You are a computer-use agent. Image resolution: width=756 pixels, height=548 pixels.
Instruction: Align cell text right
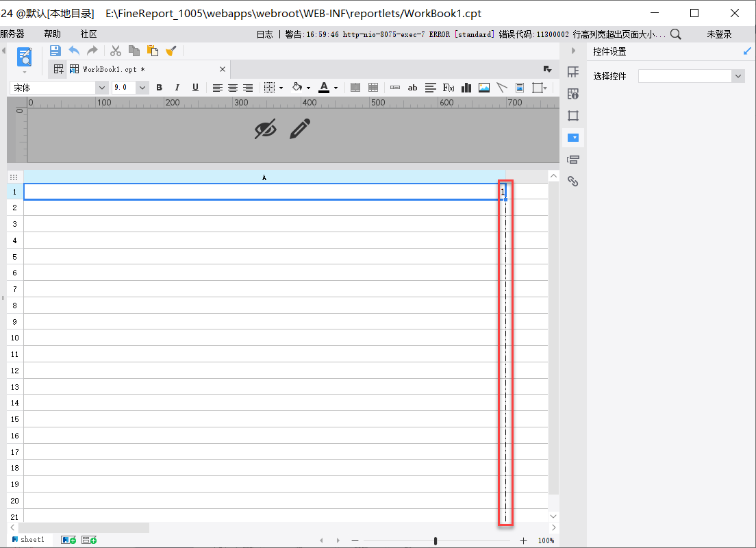pyautogui.click(x=248, y=88)
